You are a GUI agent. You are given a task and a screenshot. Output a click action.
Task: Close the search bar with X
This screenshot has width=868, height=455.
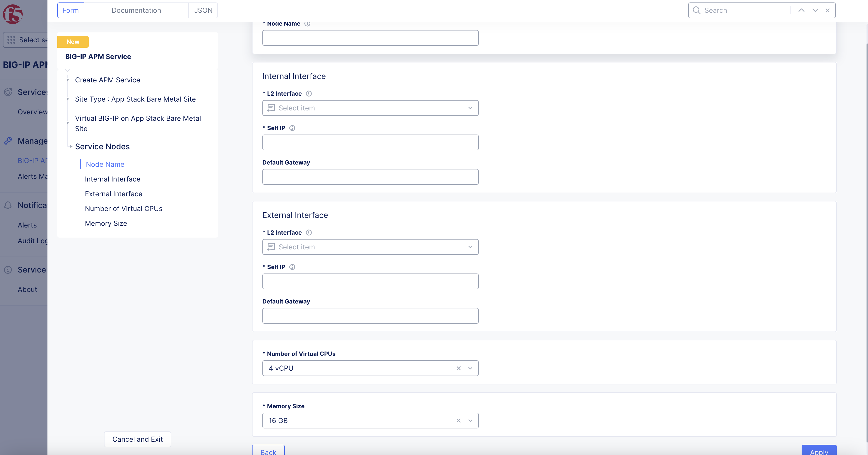(x=827, y=10)
